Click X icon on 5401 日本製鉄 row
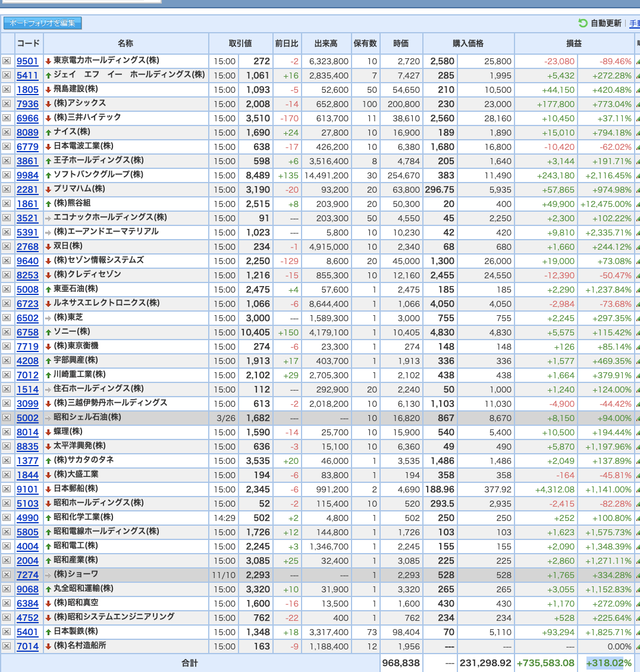This screenshot has width=640, height=672. click(x=7, y=632)
